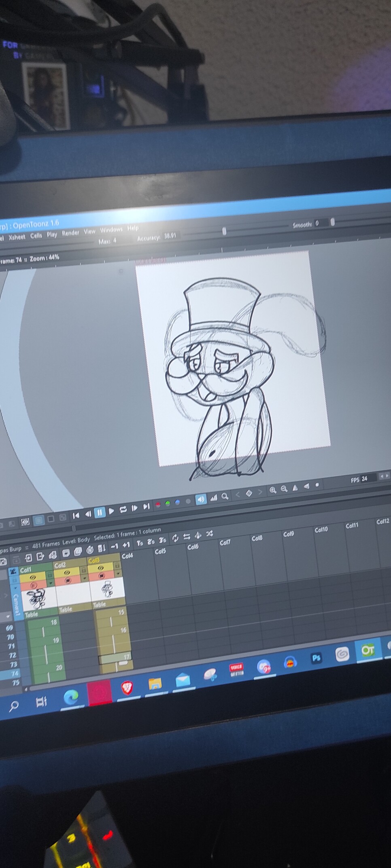Open Photoshop from the taskbar
The height and width of the screenshot is (868, 391).
(x=316, y=658)
